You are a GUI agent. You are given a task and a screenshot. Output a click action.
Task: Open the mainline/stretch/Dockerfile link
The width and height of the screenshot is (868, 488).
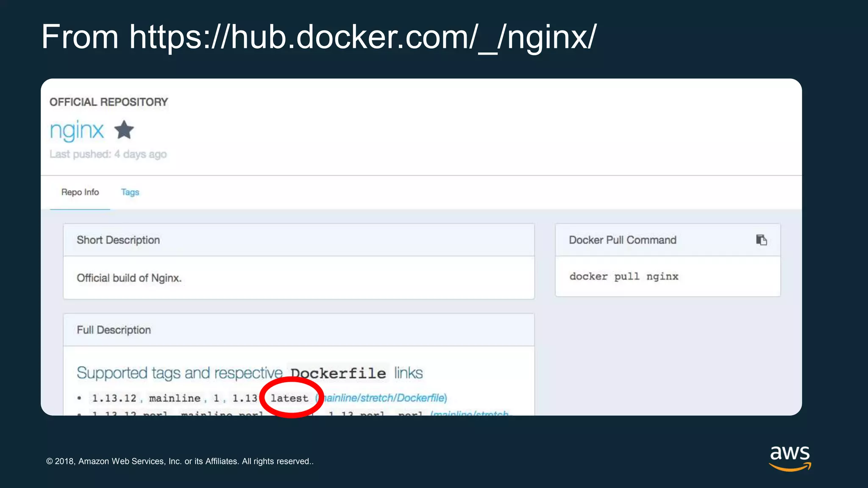[381, 398]
